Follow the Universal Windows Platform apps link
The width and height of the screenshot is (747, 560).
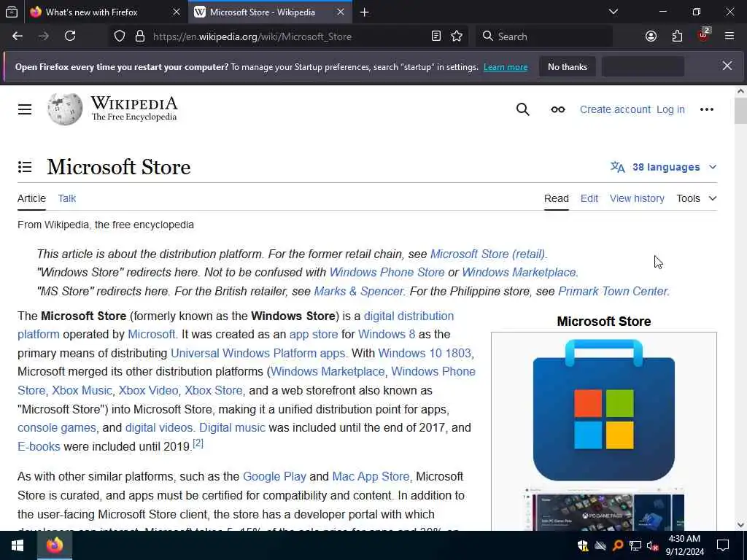click(x=258, y=354)
